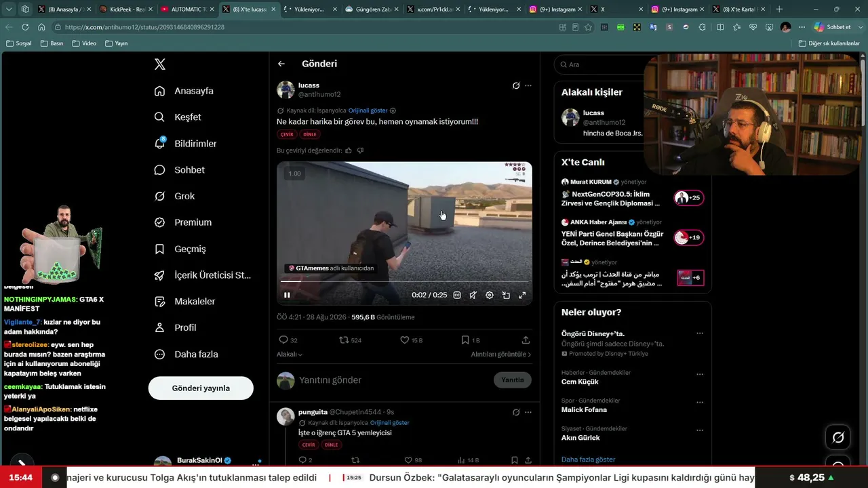The width and height of the screenshot is (868, 488).
Task: Open video settings gear
Action: pyautogui.click(x=490, y=295)
